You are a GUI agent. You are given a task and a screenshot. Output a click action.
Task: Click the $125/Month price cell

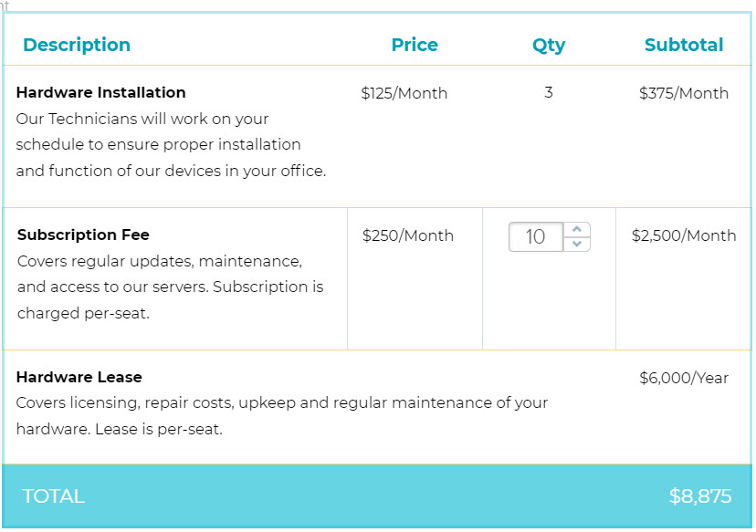point(404,93)
